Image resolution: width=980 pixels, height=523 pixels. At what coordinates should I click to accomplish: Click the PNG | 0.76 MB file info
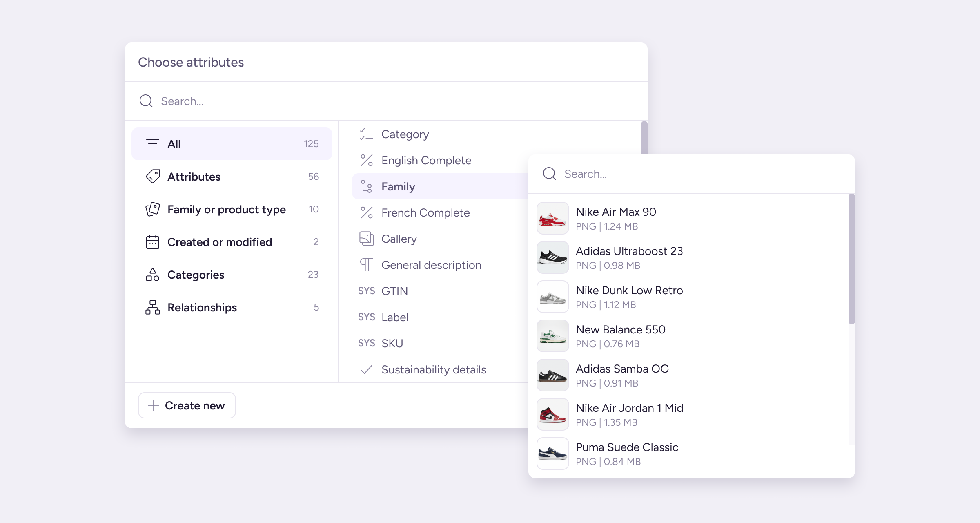coord(608,344)
